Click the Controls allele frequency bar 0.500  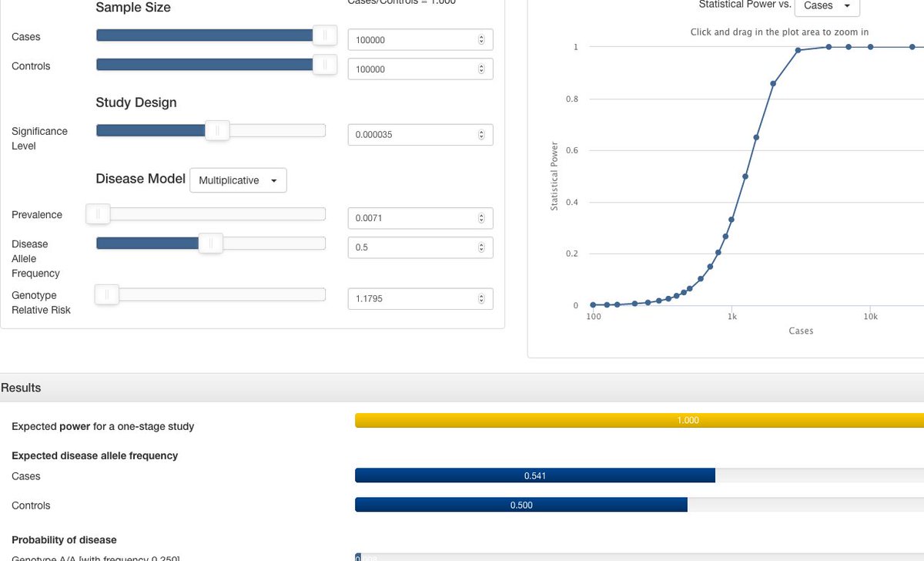coord(521,505)
